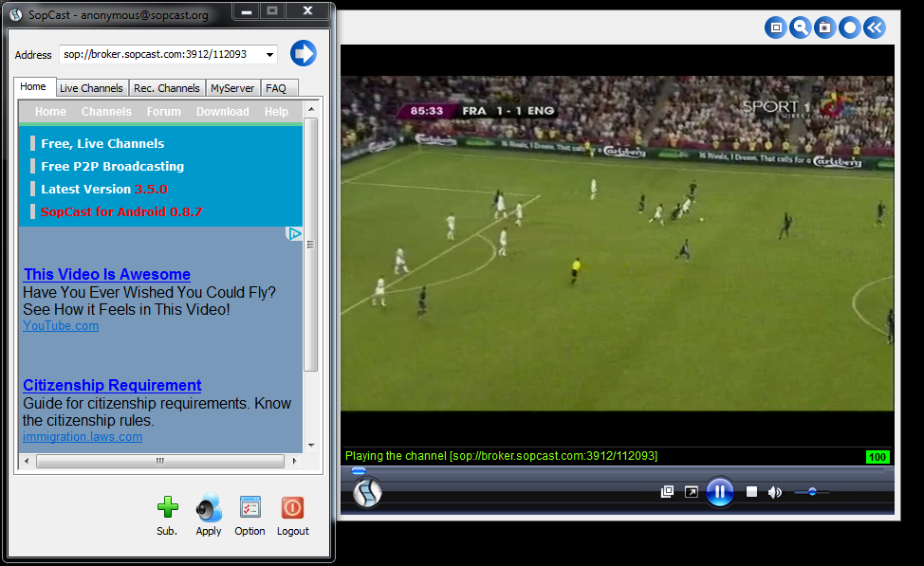Click the green Sub. plus icon
924x566 pixels.
[167, 507]
